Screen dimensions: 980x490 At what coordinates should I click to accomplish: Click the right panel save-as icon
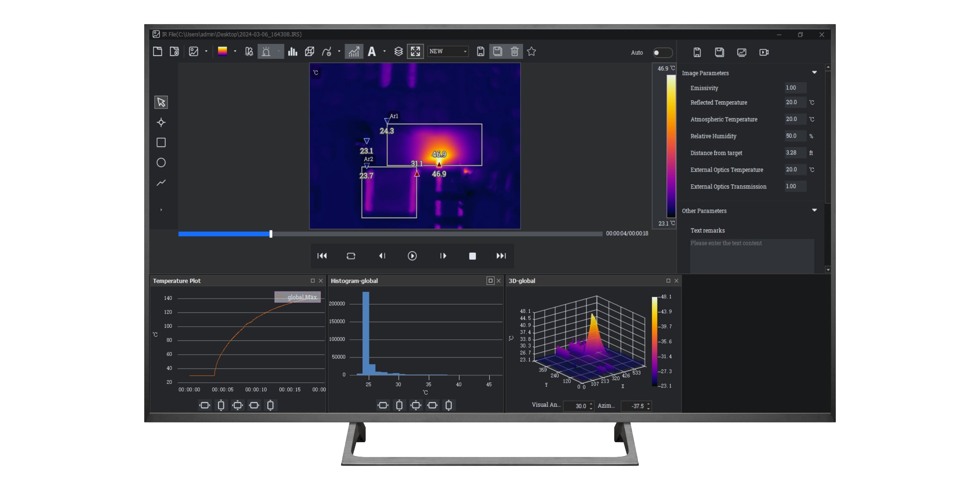click(x=719, y=52)
